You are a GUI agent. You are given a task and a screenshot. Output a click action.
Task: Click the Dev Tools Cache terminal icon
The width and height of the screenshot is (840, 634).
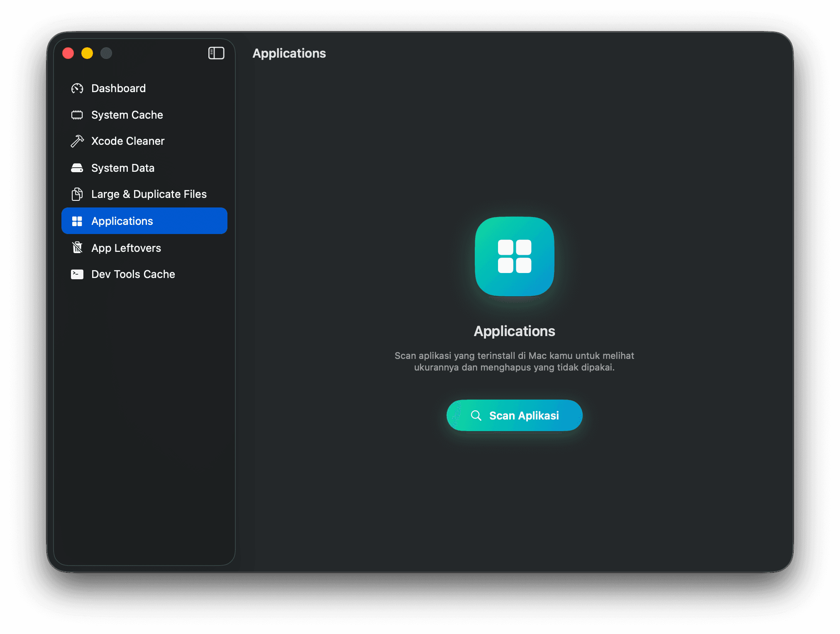click(x=77, y=274)
